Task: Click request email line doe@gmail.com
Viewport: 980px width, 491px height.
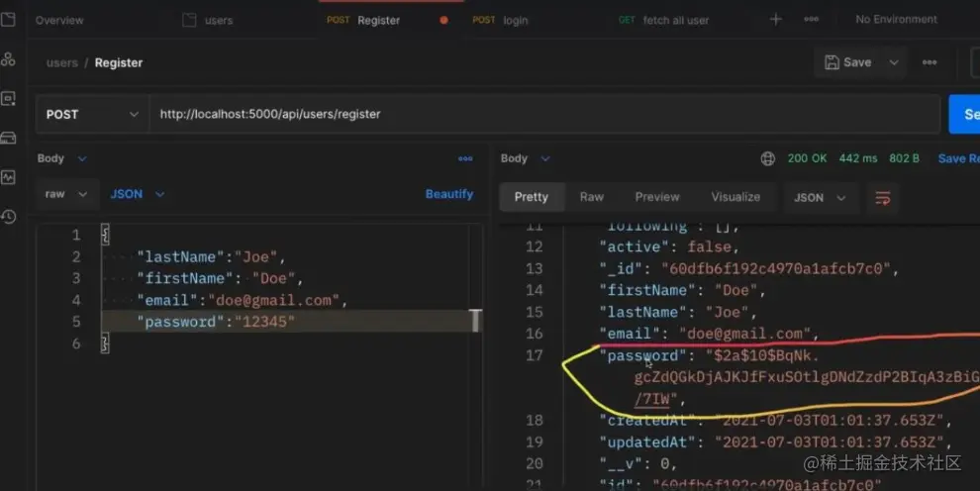Action: click(x=242, y=301)
